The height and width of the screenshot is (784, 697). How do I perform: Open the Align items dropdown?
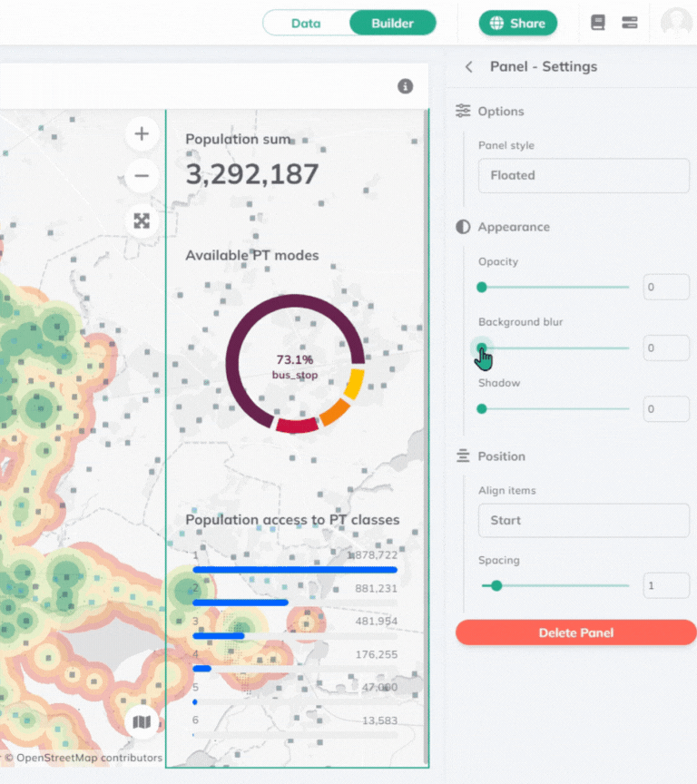[x=584, y=520]
